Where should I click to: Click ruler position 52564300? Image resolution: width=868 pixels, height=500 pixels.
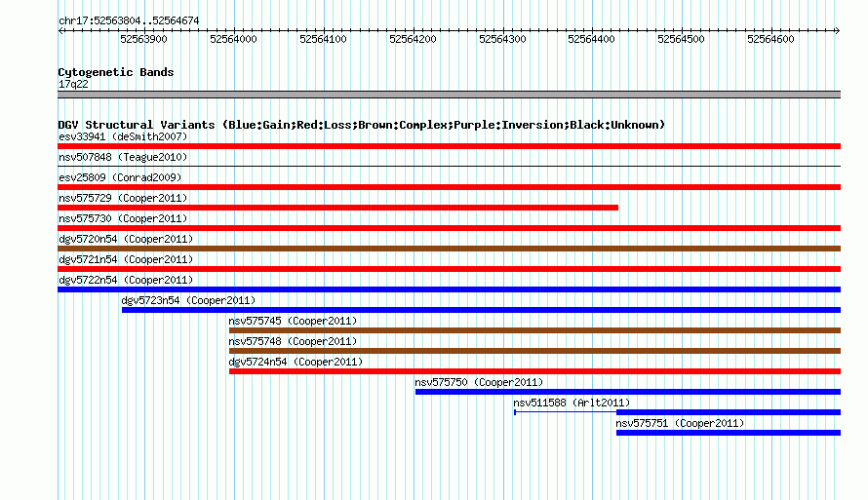click(x=502, y=39)
